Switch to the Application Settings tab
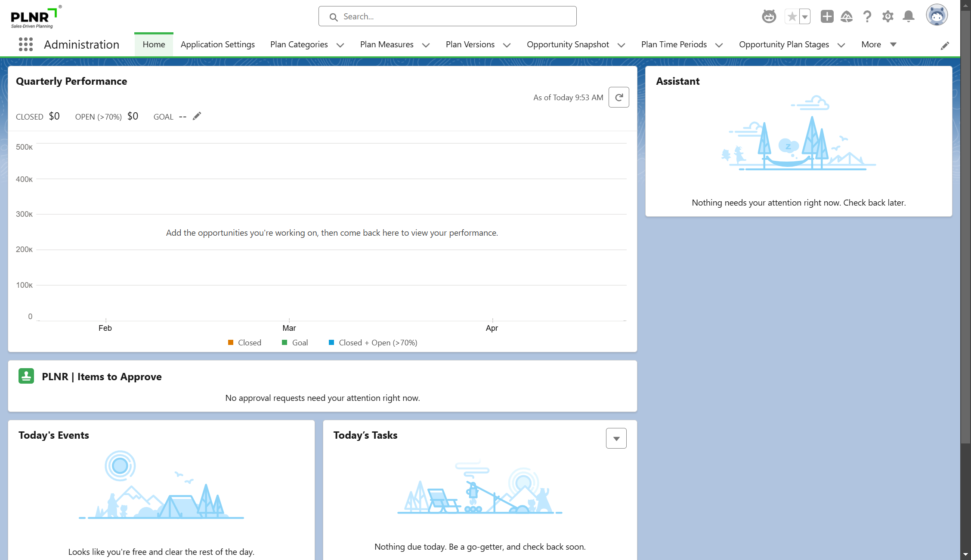The width and height of the screenshot is (971, 560). click(x=217, y=44)
